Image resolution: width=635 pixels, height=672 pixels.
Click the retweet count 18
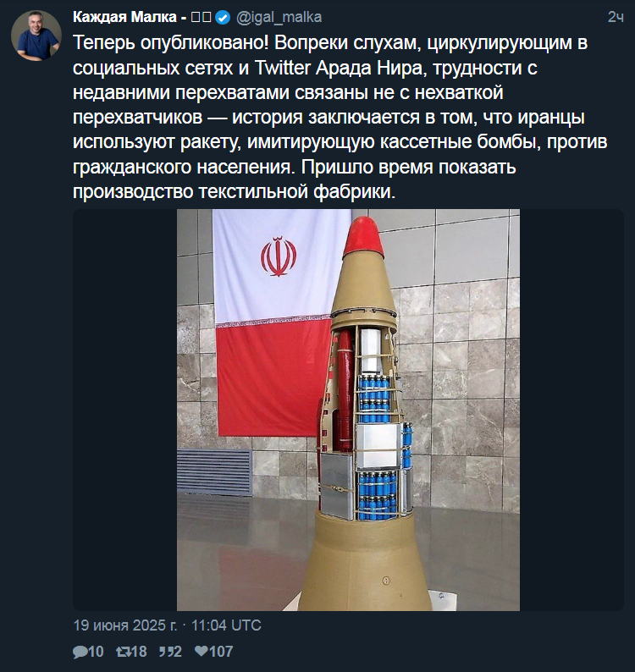pyautogui.click(x=139, y=652)
